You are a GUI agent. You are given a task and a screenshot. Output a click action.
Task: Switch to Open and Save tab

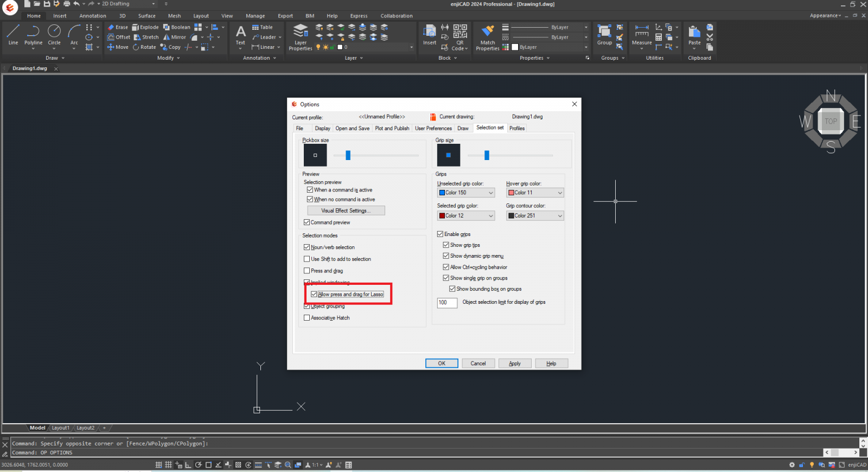(352, 129)
